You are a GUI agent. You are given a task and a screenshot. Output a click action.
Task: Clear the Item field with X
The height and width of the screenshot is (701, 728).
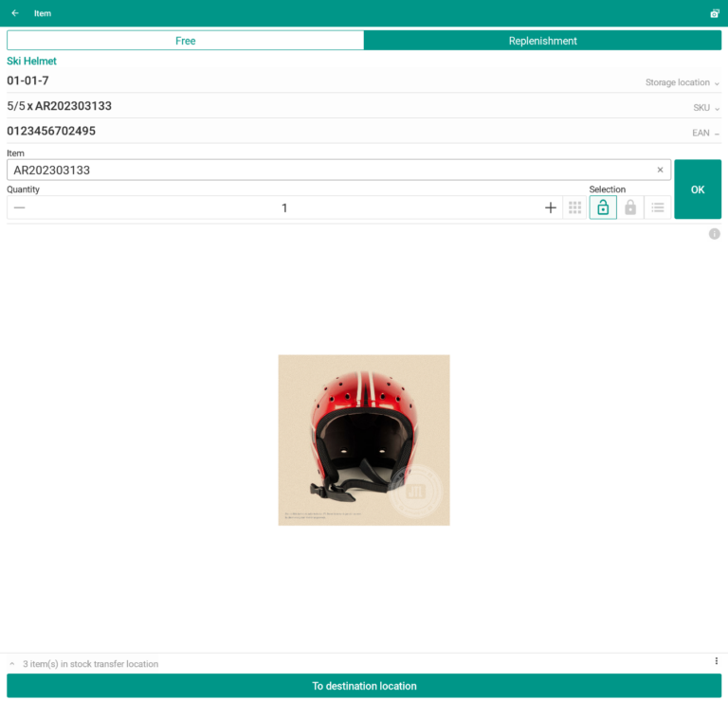660,171
